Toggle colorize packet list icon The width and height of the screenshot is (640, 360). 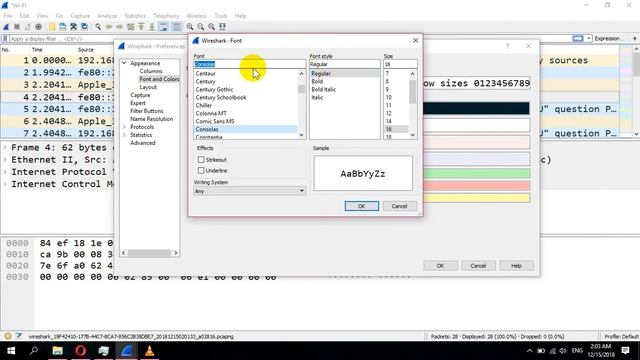[176, 27]
